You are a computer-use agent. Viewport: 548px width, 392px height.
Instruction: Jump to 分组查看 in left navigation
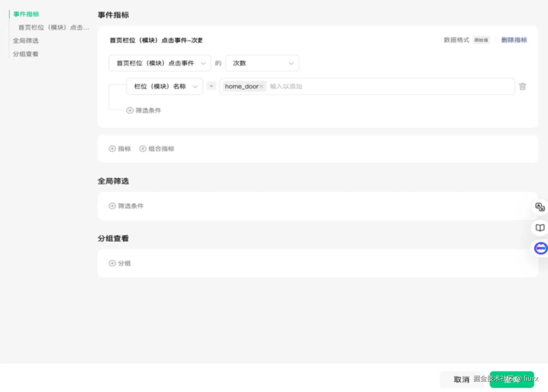click(x=26, y=54)
